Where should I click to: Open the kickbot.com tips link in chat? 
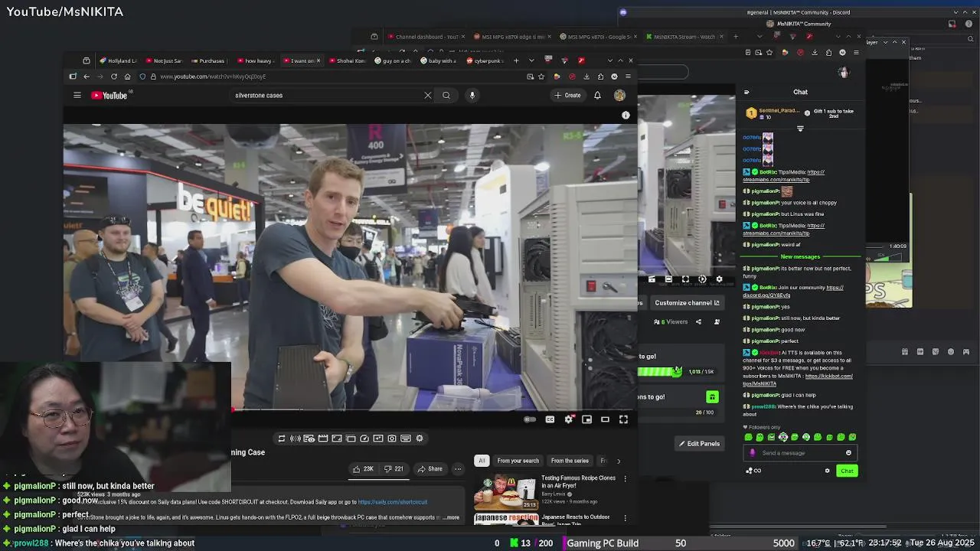tap(798, 380)
